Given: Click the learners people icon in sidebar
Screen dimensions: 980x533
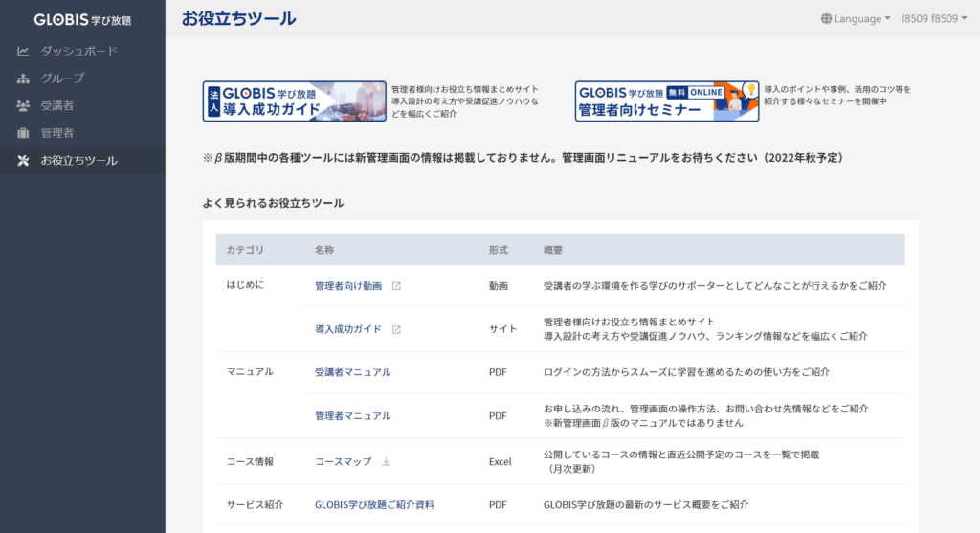Looking at the screenshot, I should pos(24,105).
